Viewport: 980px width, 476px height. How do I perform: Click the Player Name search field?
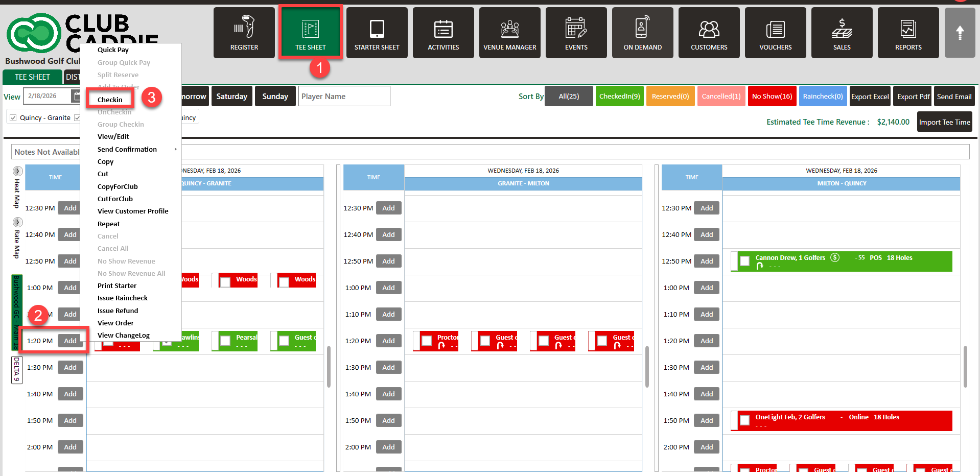click(x=344, y=97)
